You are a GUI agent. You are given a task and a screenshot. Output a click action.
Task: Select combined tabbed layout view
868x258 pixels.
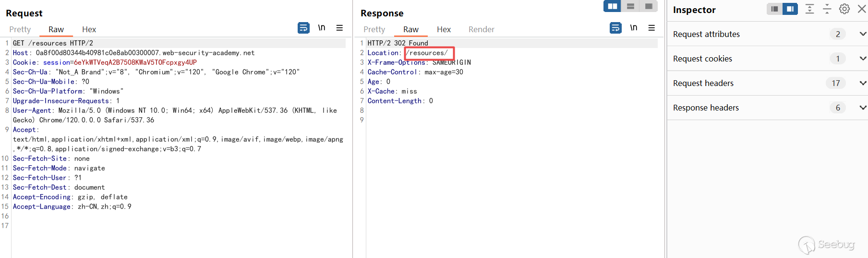[649, 6]
